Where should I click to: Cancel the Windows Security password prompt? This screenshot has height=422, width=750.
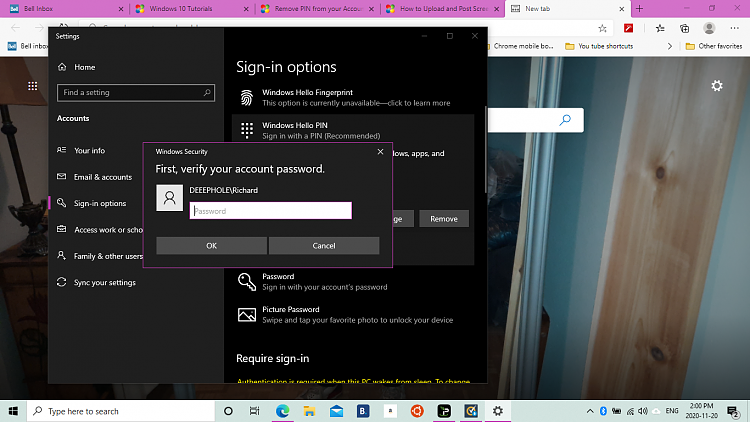click(x=324, y=245)
